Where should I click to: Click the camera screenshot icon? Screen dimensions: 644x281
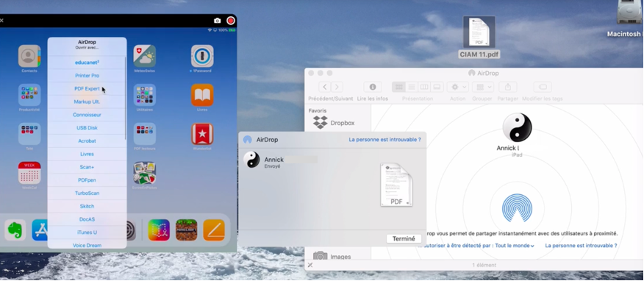(218, 21)
